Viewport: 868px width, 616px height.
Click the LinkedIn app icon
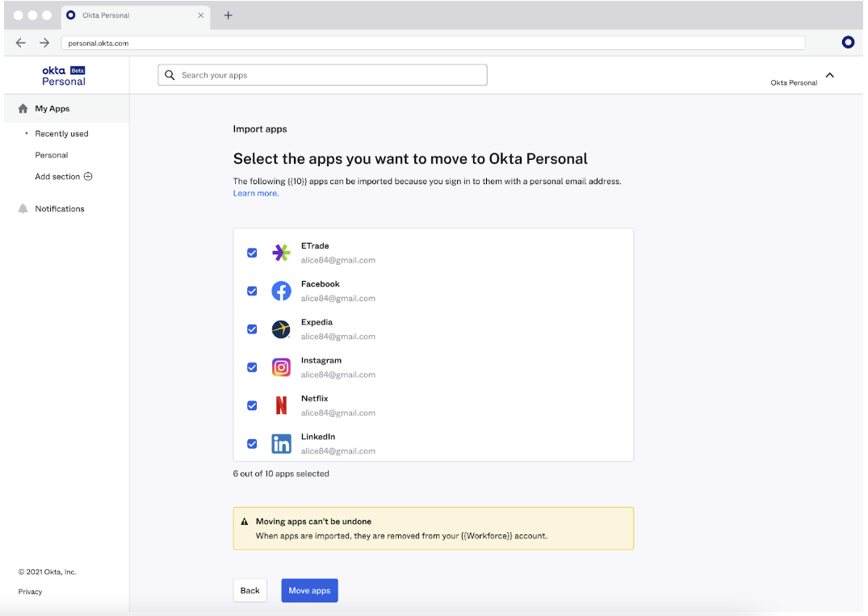(281, 443)
